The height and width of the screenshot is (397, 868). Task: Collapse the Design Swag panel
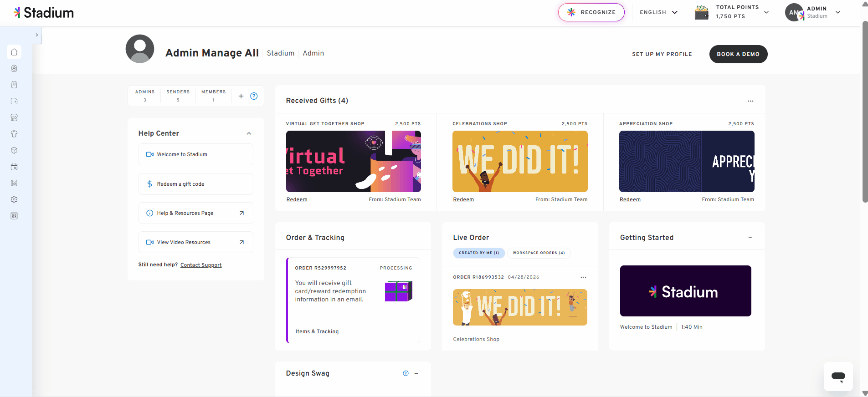(416, 373)
